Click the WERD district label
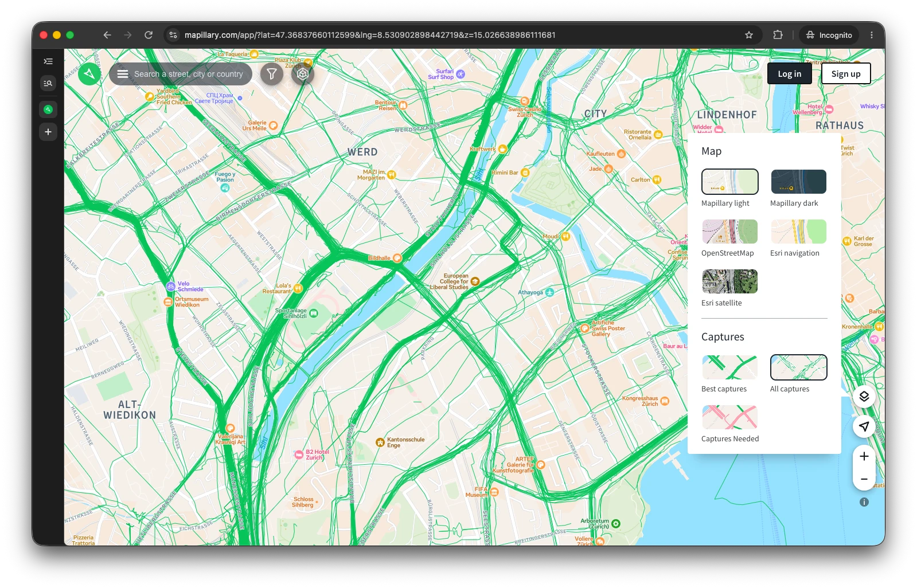Viewport: 917px width, 588px height. coord(362,152)
